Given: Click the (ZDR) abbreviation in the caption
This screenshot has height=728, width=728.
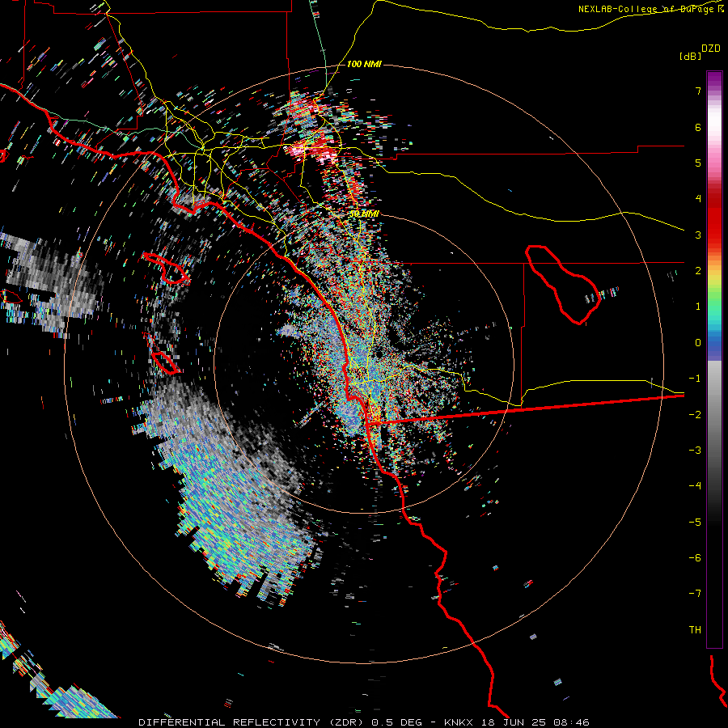Looking at the screenshot, I should click(x=348, y=722).
